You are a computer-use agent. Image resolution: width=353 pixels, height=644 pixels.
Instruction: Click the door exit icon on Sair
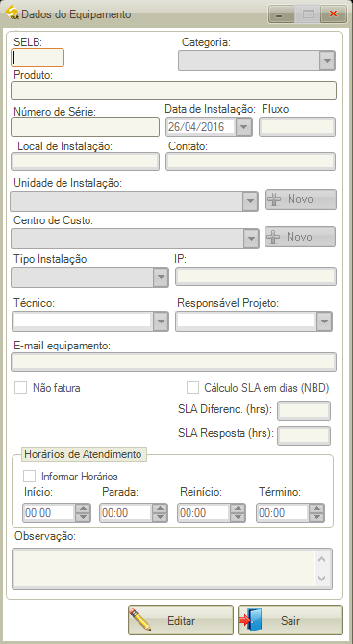click(250, 620)
